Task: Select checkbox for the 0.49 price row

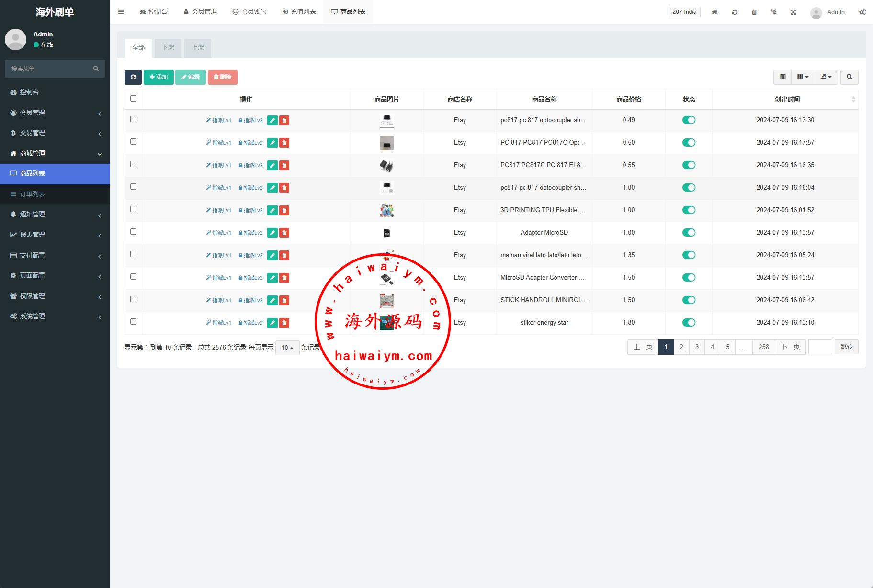Action: click(133, 119)
